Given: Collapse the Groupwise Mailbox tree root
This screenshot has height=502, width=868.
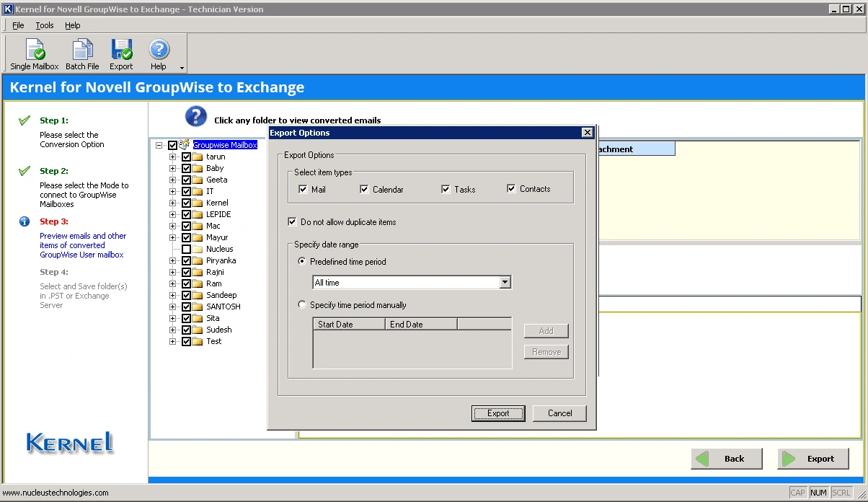Looking at the screenshot, I should (159, 145).
